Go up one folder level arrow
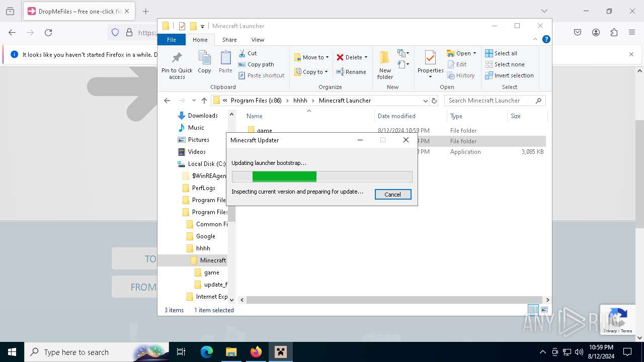Screen dimensions: 644x362 204,101
